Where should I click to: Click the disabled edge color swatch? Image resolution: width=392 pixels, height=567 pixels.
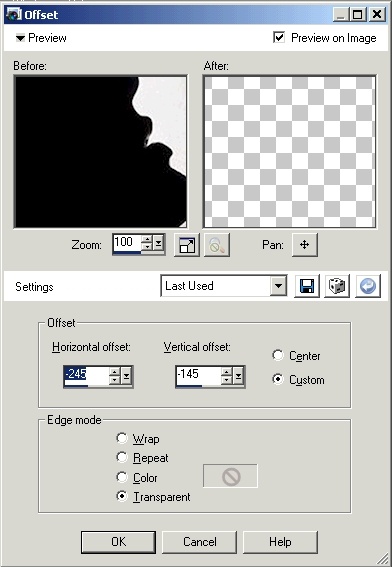230,476
